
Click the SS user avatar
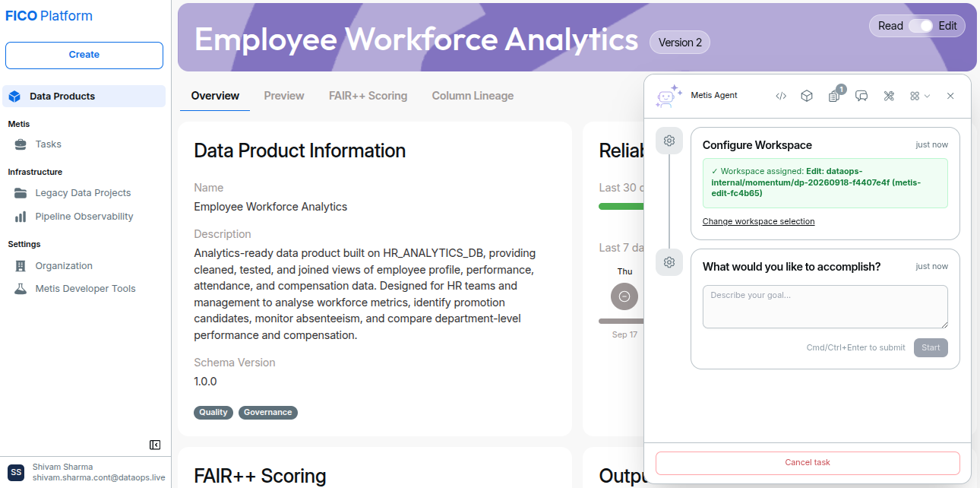tap(16, 472)
